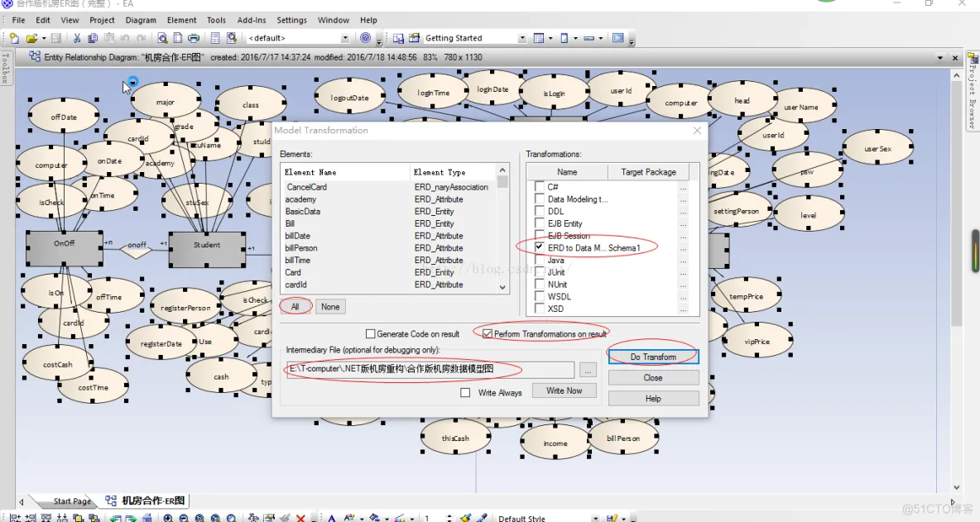
Task: Open the Default Style dropdown
Action: pos(595,518)
